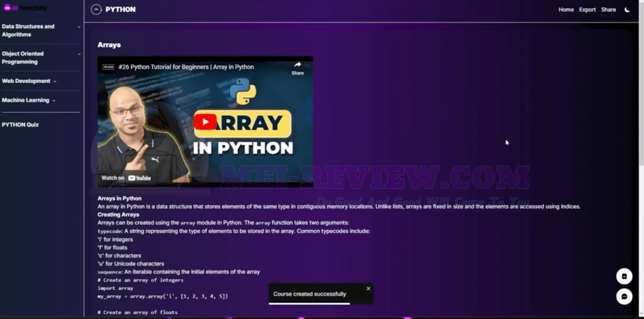Click the "'c' for characters" line

point(119,255)
